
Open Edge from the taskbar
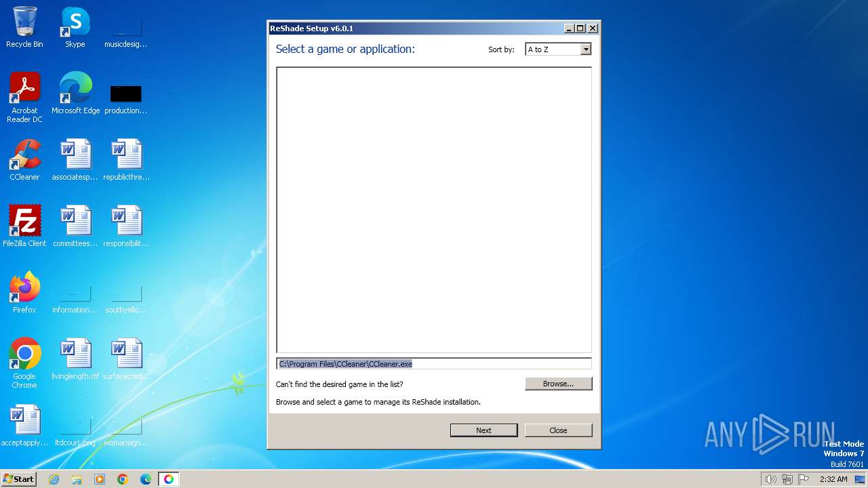[146, 479]
